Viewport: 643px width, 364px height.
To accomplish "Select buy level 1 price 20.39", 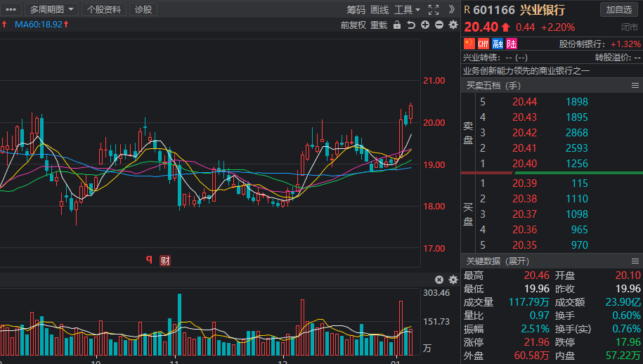I will (524, 183).
